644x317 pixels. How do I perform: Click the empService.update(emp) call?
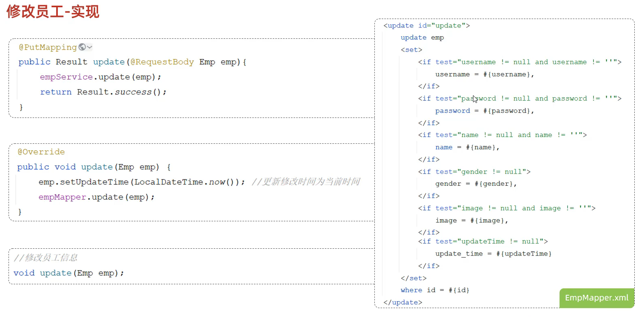pyautogui.click(x=100, y=77)
